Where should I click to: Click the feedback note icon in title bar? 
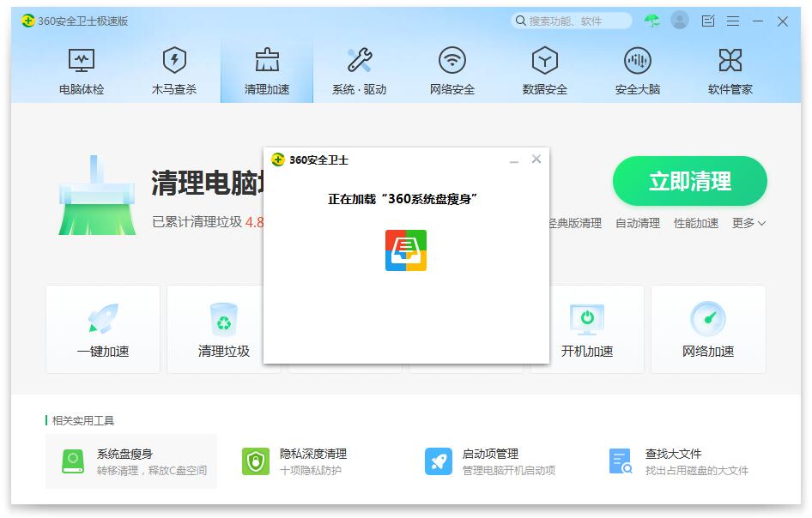click(x=708, y=21)
